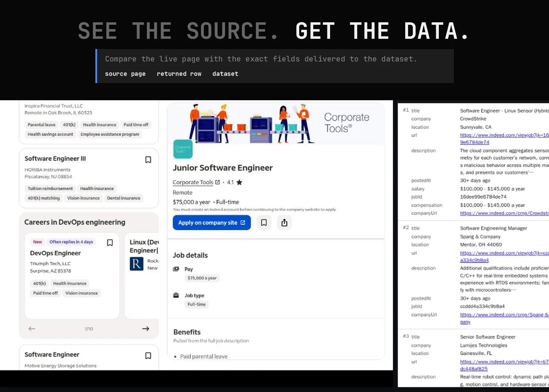Switch to the returned row tab
The image size is (549, 392).
click(179, 74)
